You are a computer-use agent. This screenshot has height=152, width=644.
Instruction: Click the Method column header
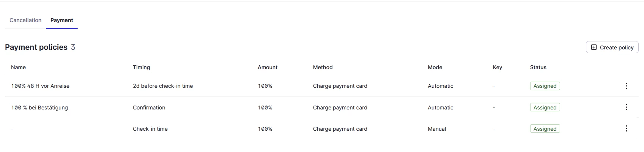tap(323, 67)
